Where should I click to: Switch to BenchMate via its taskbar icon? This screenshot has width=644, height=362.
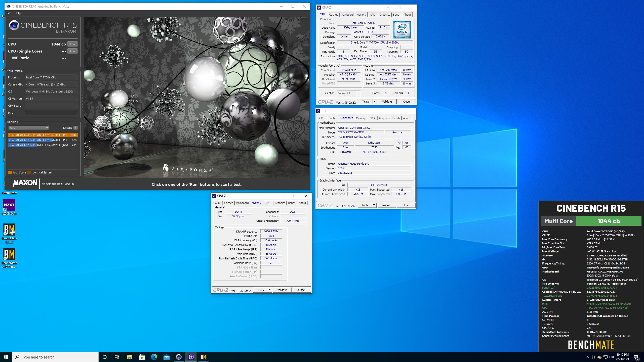[203, 357]
